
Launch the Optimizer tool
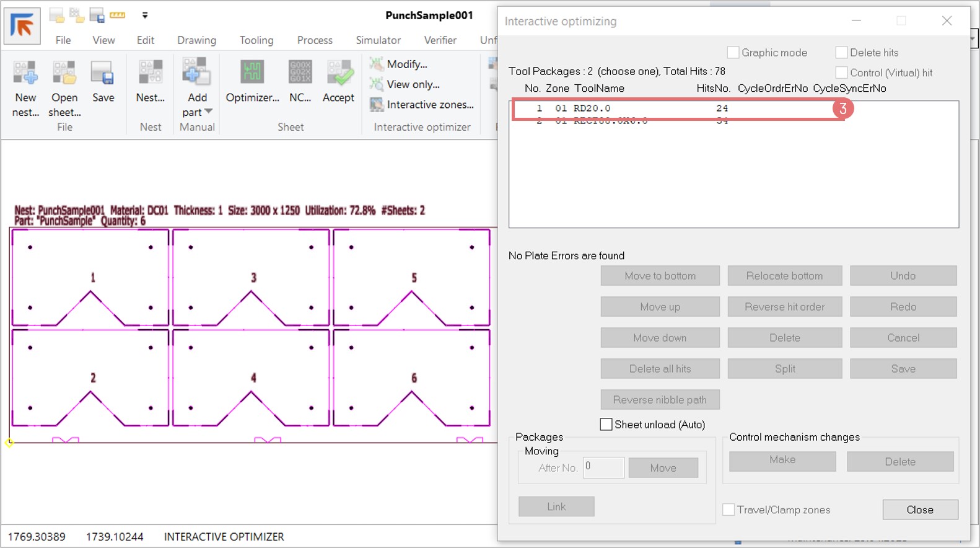pos(252,74)
